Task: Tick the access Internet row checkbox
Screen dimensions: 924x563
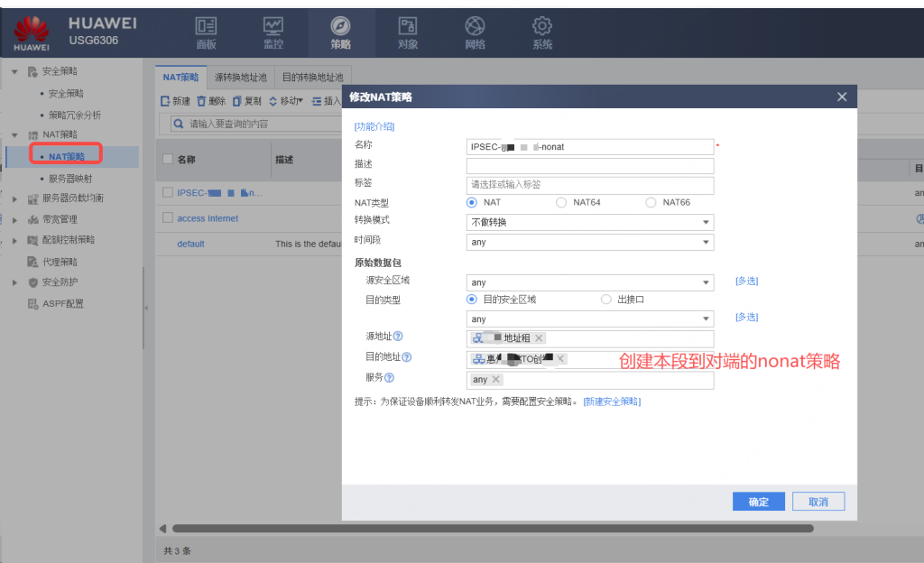Action: 167,218
